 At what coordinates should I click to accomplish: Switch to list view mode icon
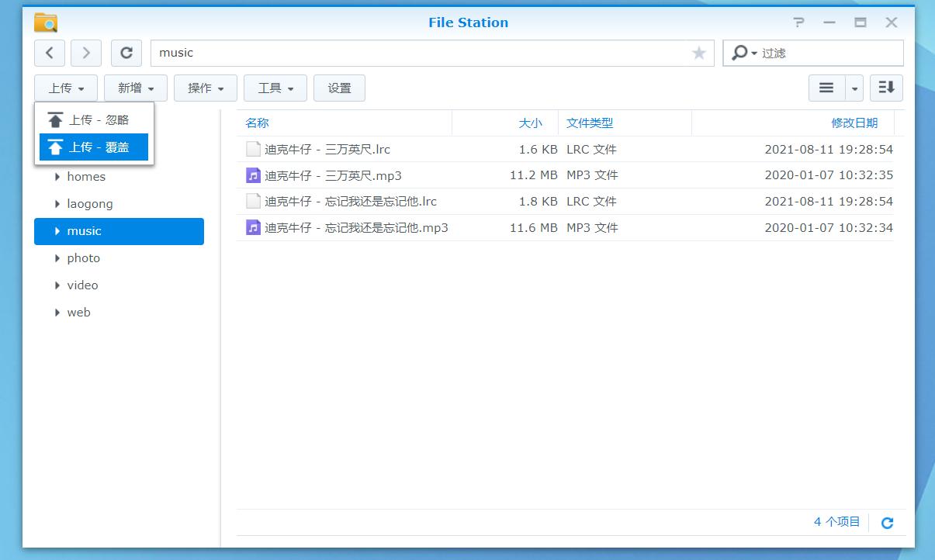pyautogui.click(x=826, y=88)
